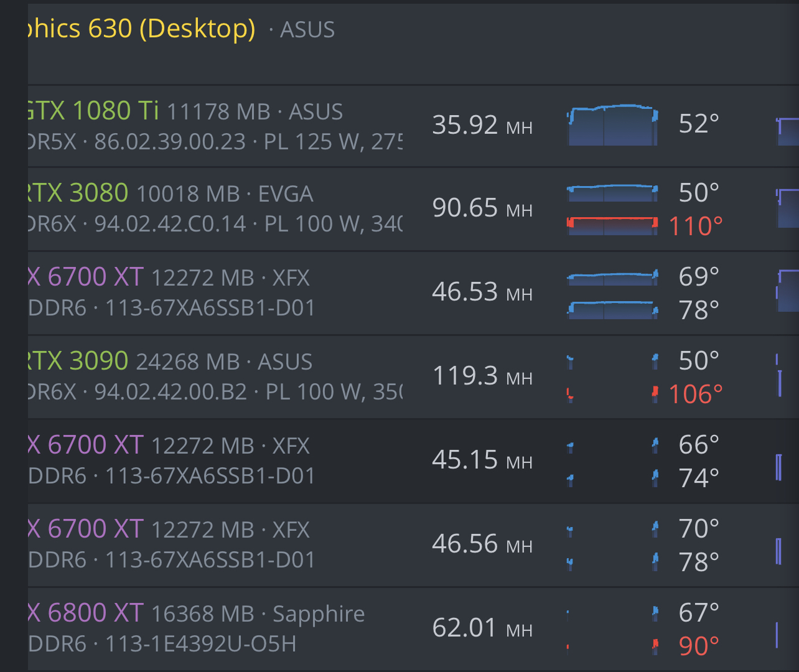Click the 46.56 MH hashrate value
The height and width of the screenshot is (672, 799).
pyautogui.click(x=482, y=544)
